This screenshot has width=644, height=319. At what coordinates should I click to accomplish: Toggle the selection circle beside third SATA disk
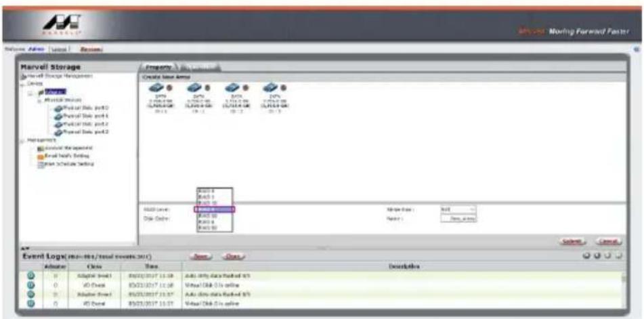pyautogui.click(x=246, y=88)
